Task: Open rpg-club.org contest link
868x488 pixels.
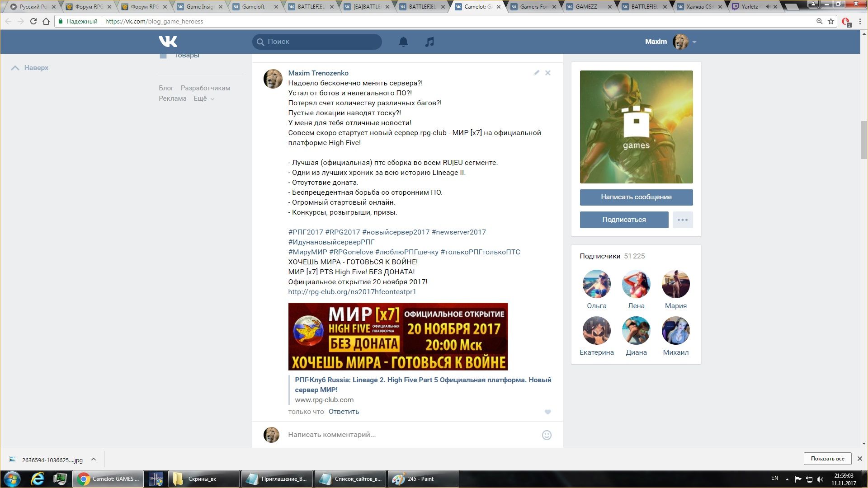Action: [352, 292]
